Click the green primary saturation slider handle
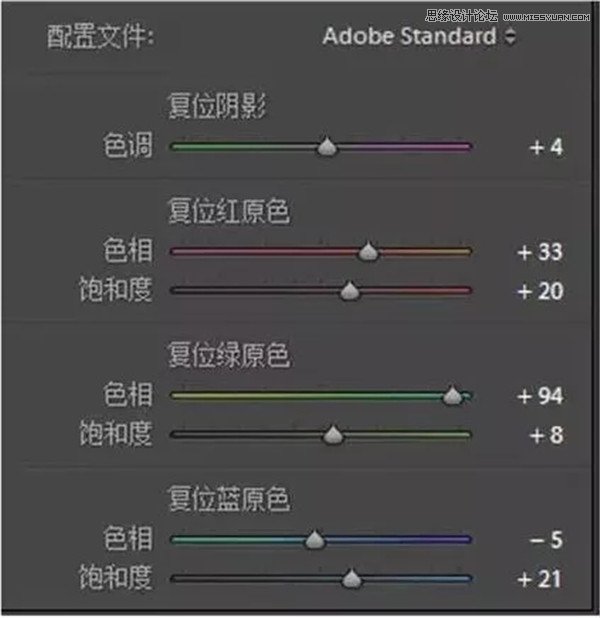Viewport: 600px width, 618px height. 333,435
